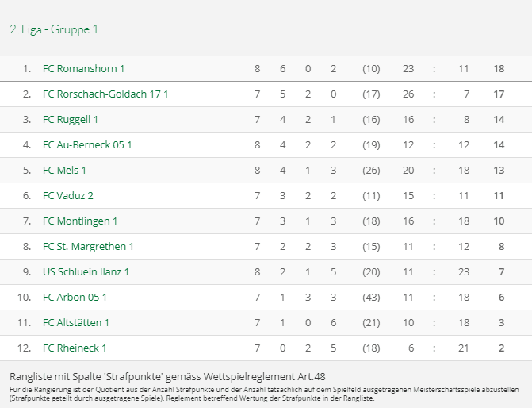This screenshot has height=408, width=532.
Task: Click the FC Mels 1 team name
Action: tap(65, 171)
